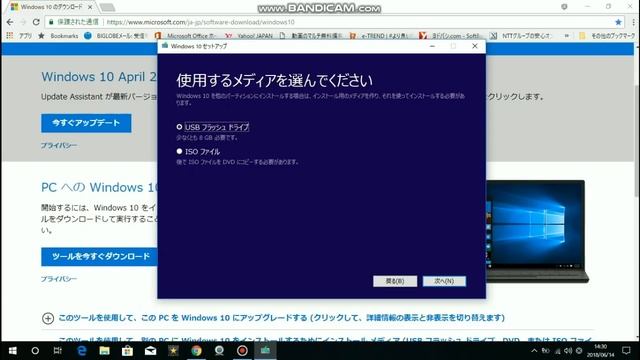
Task: Switch to Windows 10 Setup taskbar icon
Action: [x=265, y=351]
